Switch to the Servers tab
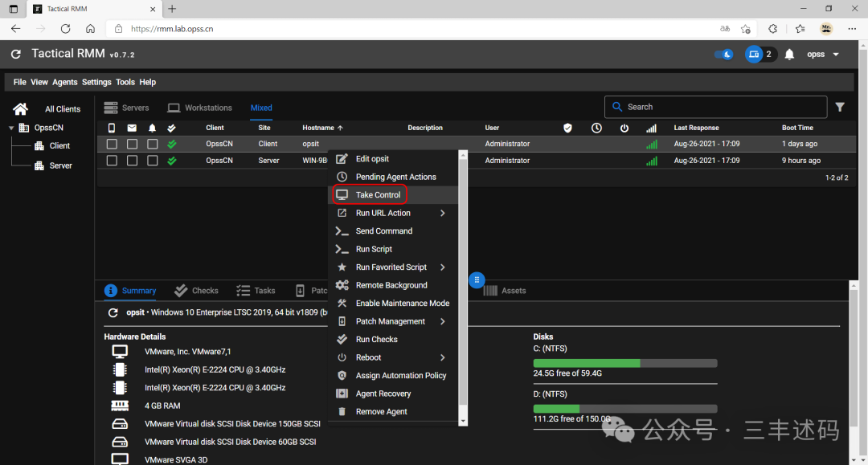The height and width of the screenshot is (465, 868). [127, 108]
